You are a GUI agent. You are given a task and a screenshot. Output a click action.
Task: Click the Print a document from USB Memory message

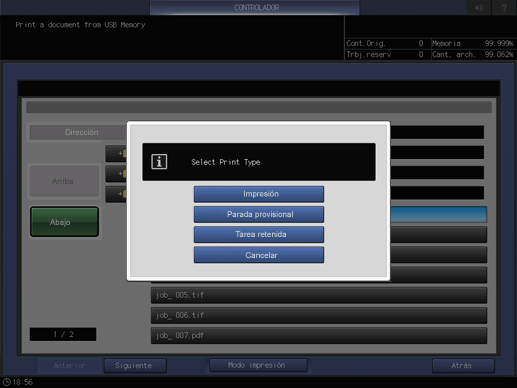pyautogui.click(x=80, y=25)
